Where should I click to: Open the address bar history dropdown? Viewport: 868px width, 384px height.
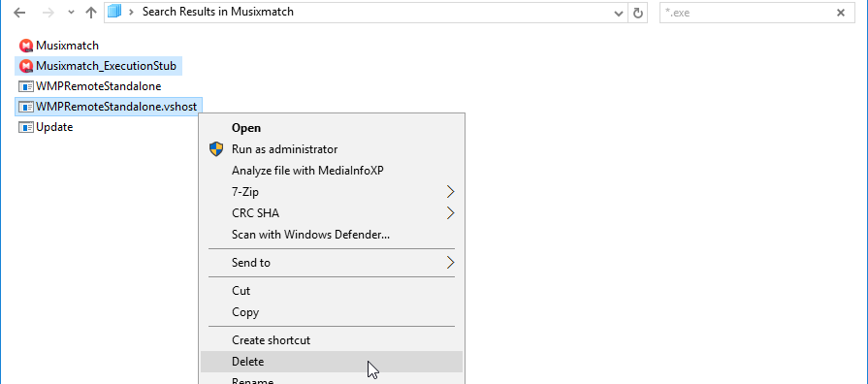pyautogui.click(x=619, y=13)
